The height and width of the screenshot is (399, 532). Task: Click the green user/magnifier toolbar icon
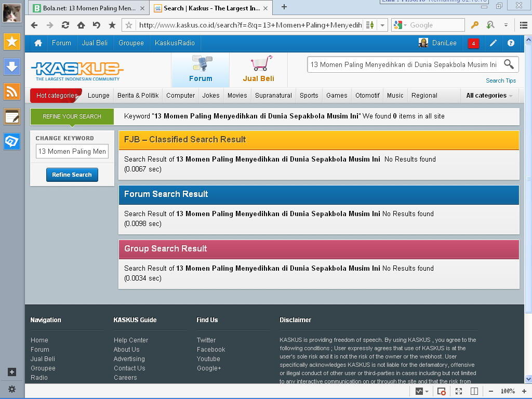(x=490, y=25)
